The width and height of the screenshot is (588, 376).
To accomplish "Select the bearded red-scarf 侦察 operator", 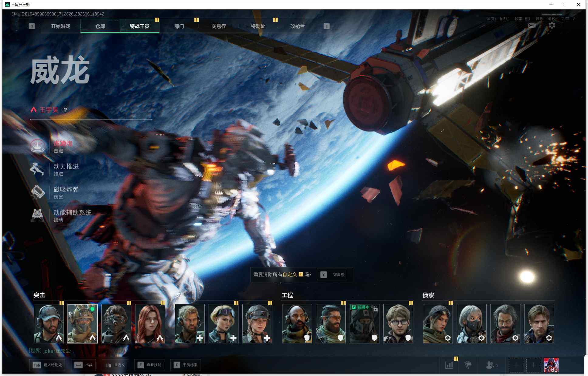I will (505, 323).
